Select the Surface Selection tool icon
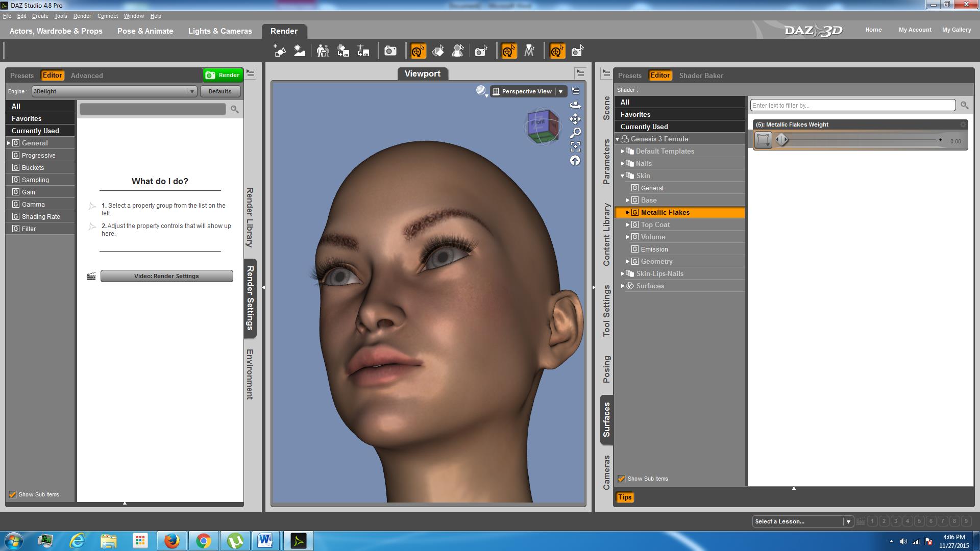980x551 pixels. click(x=437, y=51)
